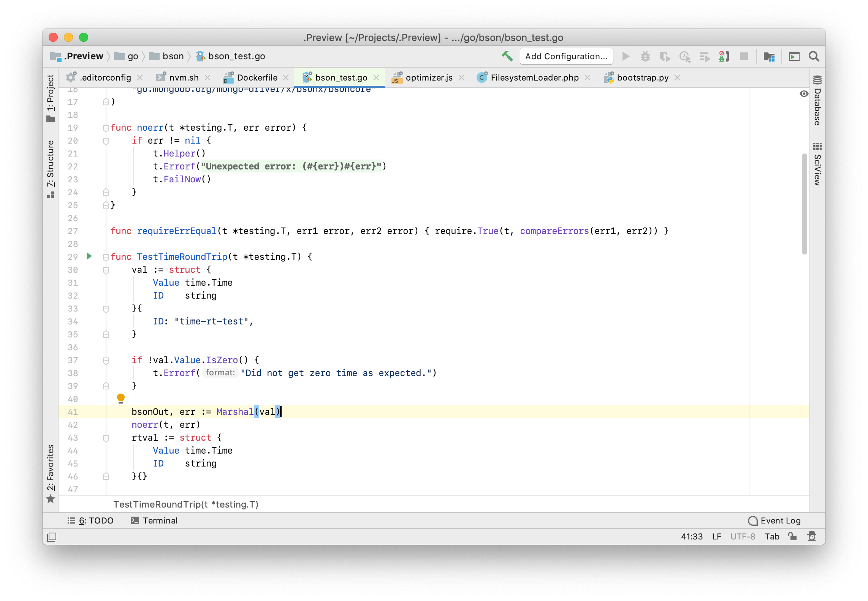This screenshot has width=868, height=601.
Task: Click the yellow intention lightbulb icon
Action: [x=121, y=398]
